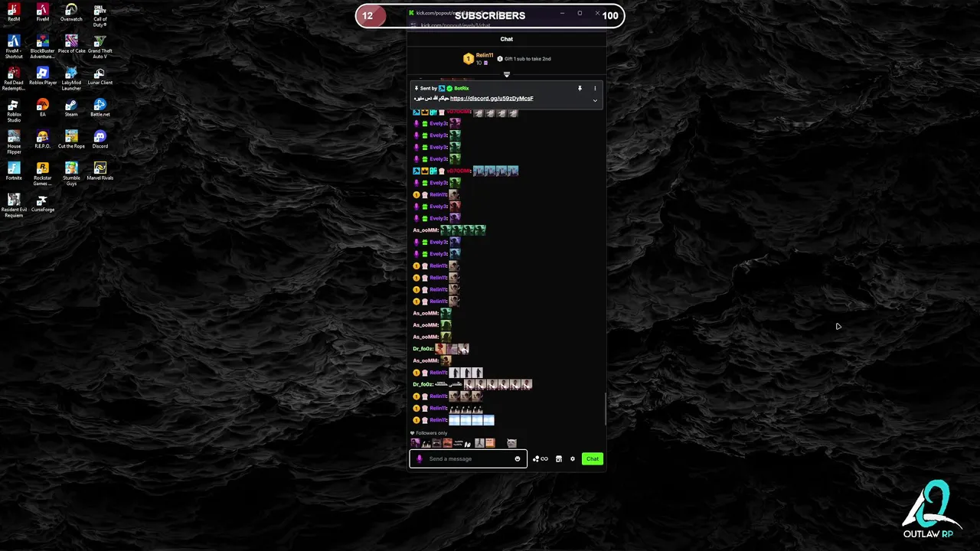Click the purple microphone icon in input
Image resolution: width=980 pixels, height=551 pixels.
click(x=419, y=459)
